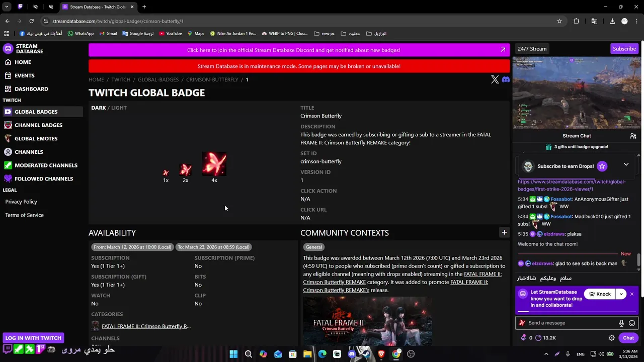Switch badge preview to LIGHT
The image size is (644, 362).
tap(119, 108)
